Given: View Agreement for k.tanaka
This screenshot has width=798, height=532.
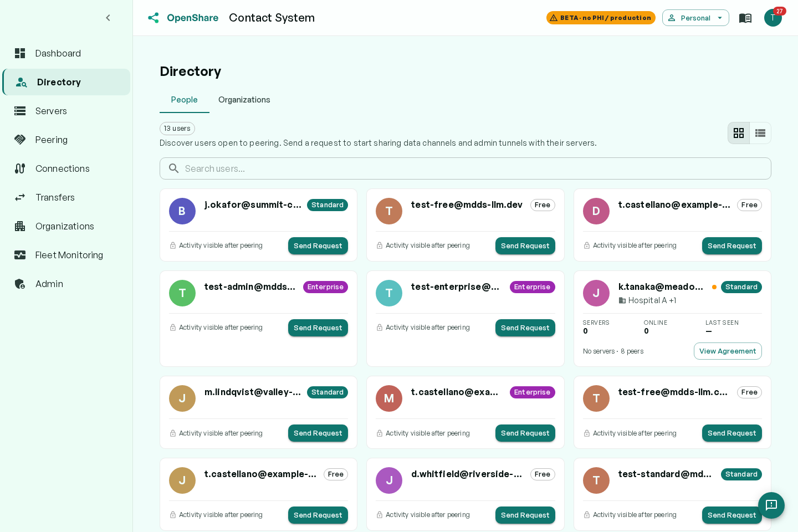Looking at the screenshot, I should [728, 351].
